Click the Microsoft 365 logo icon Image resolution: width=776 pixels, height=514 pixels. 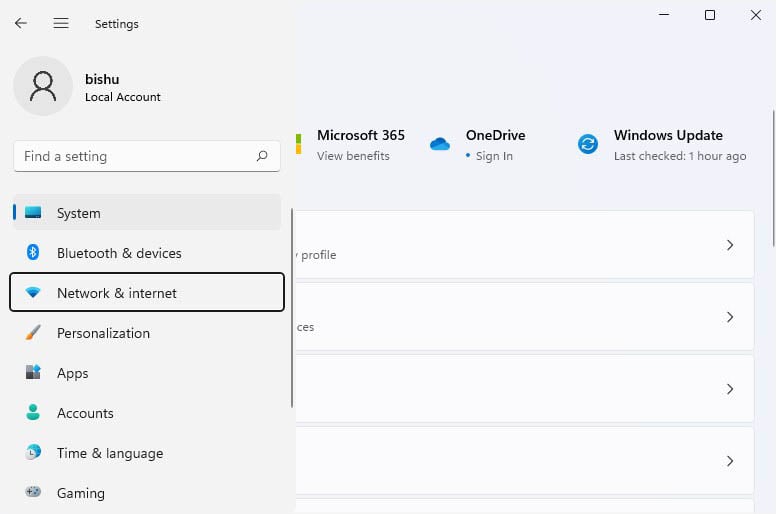pyautogui.click(x=298, y=144)
